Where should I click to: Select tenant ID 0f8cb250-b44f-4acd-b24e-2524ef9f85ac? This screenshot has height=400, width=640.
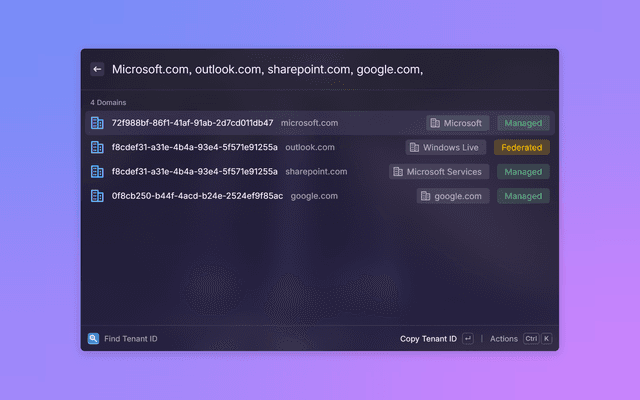(x=197, y=196)
